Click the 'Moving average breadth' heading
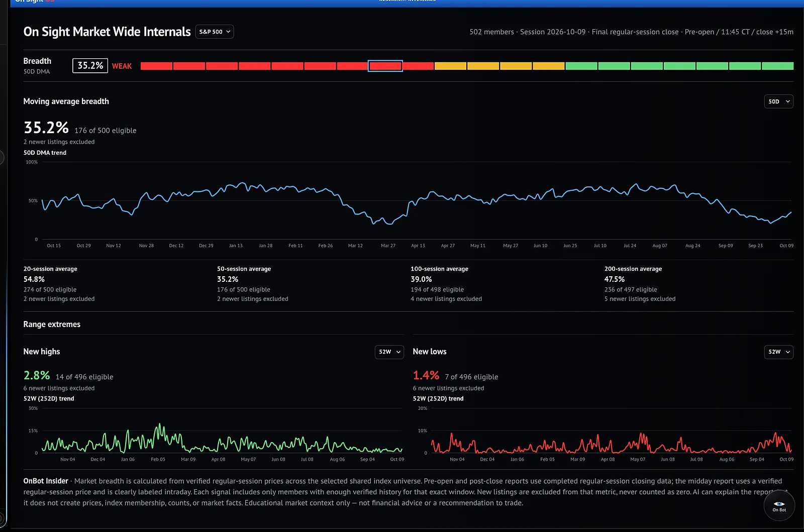The image size is (804, 532). [x=66, y=101]
